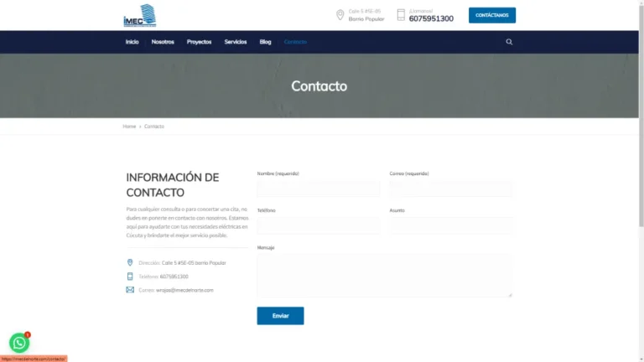Go to the Inicio menu item

coord(132,42)
